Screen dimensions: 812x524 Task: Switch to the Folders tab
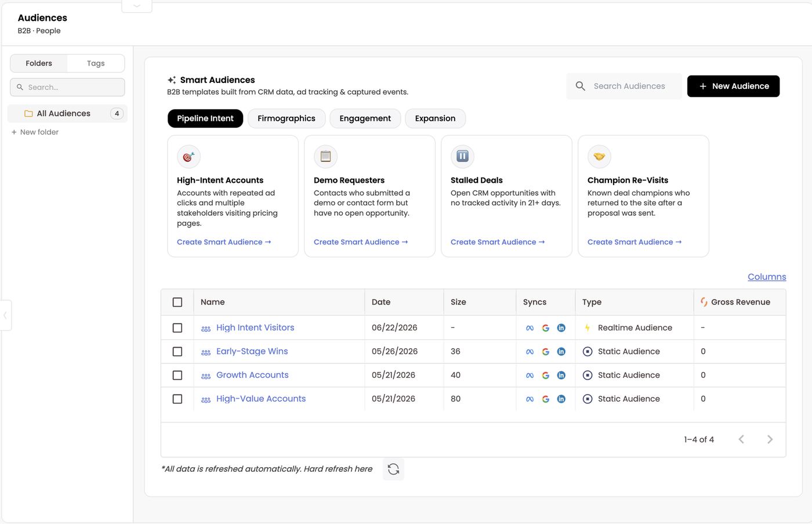39,63
